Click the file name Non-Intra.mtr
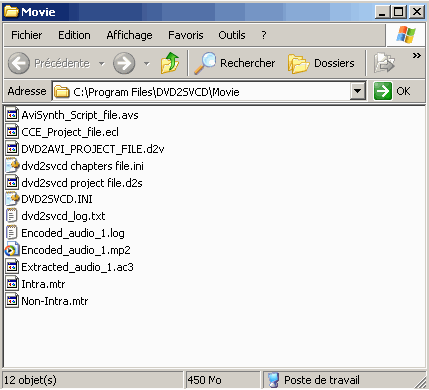429x390 pixels. click(55, 301)
